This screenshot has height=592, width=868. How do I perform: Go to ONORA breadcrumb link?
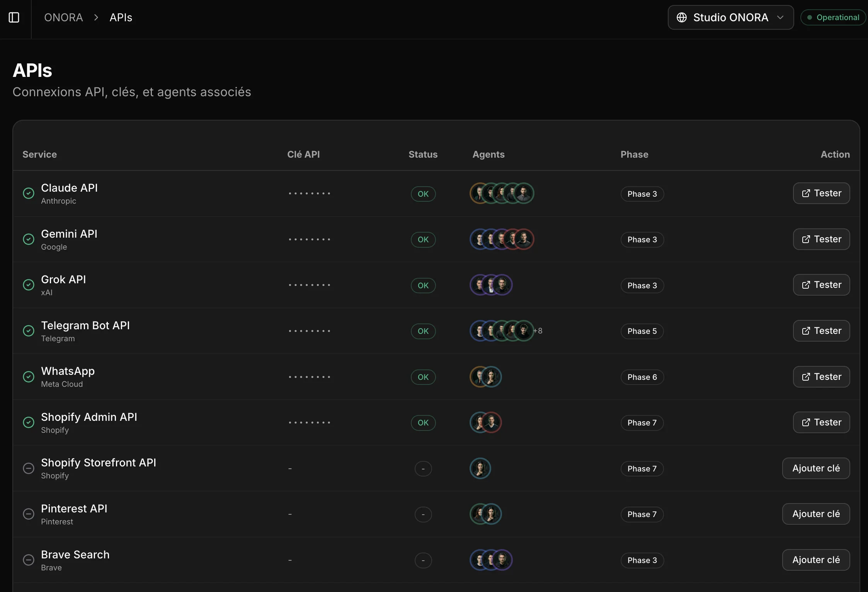[x=63, y=17]
